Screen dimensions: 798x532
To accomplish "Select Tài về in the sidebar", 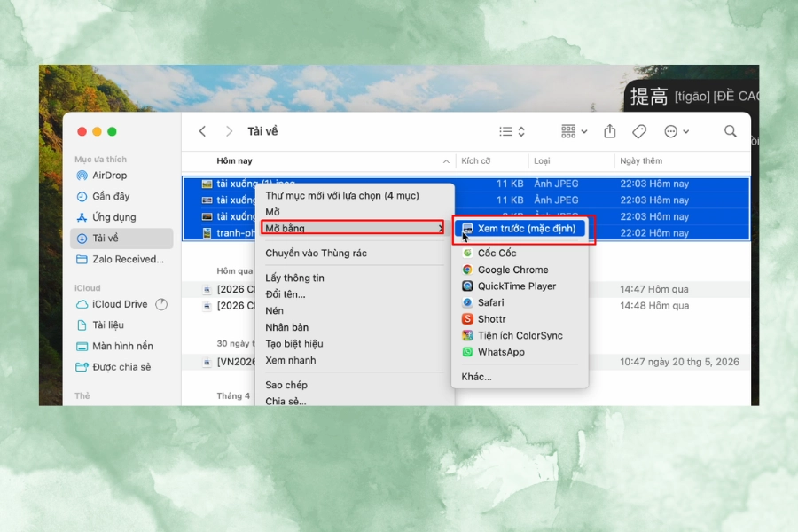I will [x=122, y=239].
